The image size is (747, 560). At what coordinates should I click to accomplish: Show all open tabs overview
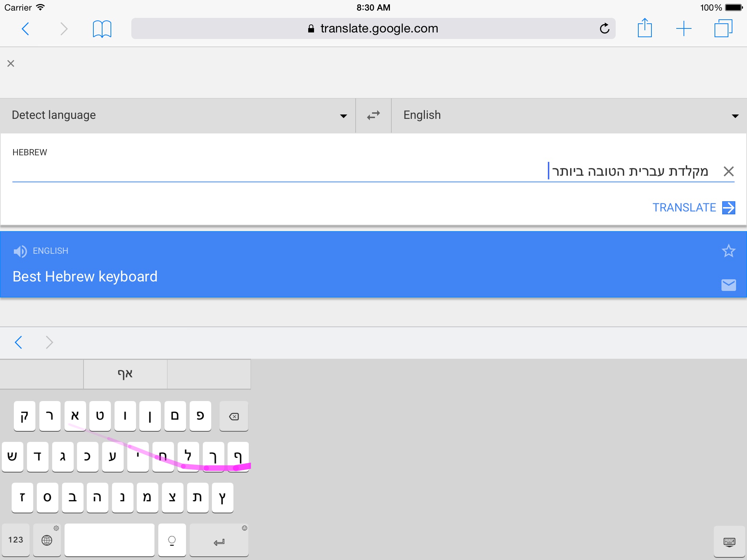(723, 28)
